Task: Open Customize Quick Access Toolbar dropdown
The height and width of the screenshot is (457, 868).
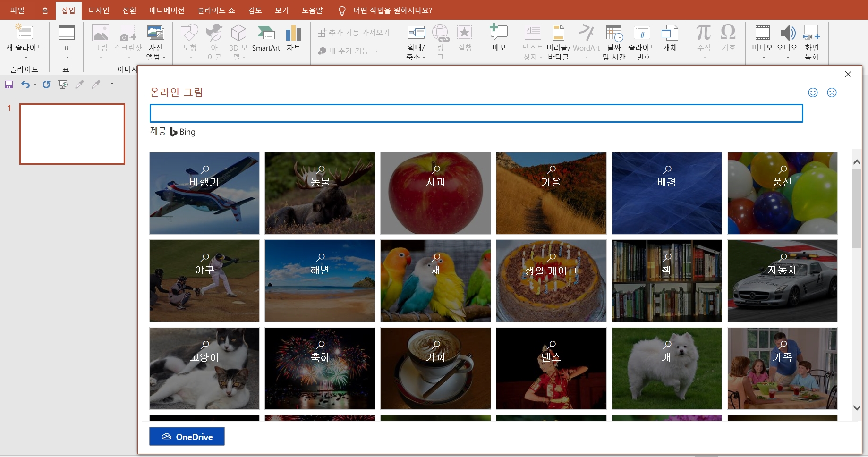Action: tap(112, 85)
